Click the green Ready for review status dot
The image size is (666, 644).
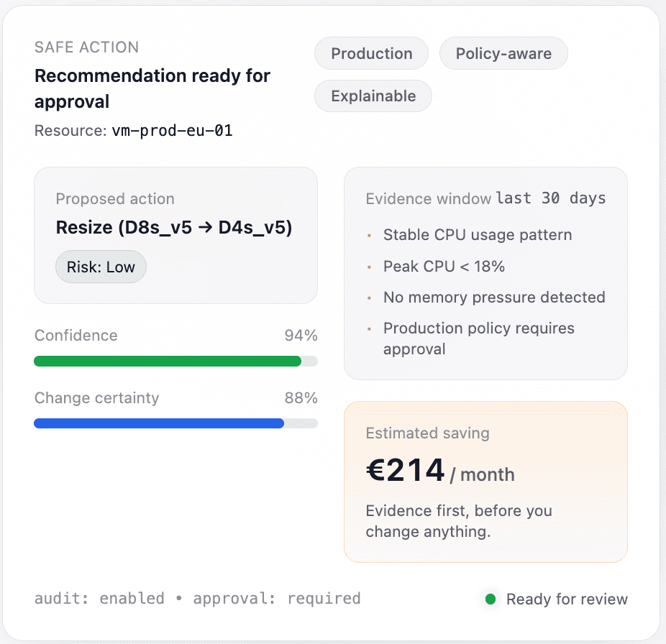click(x=491, y=598)
